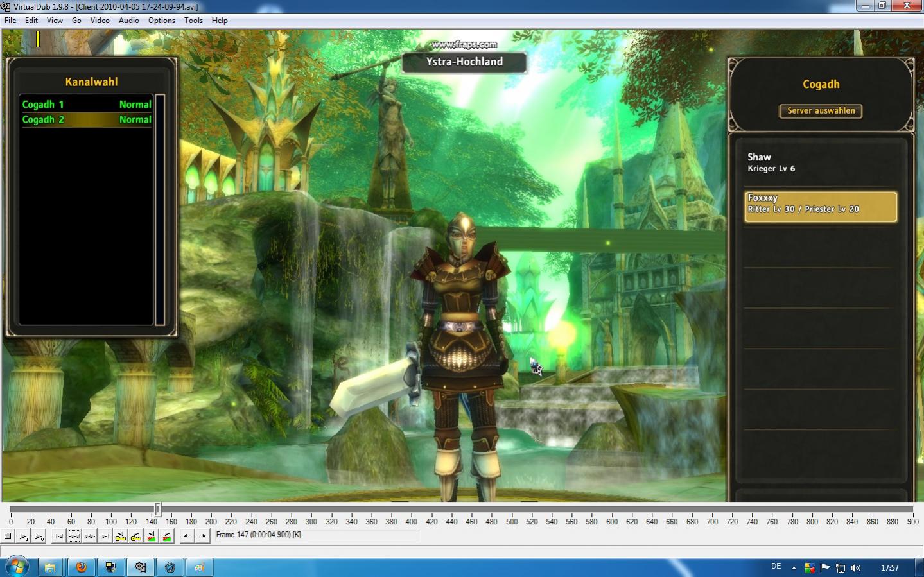This screenshot has width=924, height=577.
Task: Click the Cogadh server name heading
Action: pyautogui.click(x=821, y=84)
